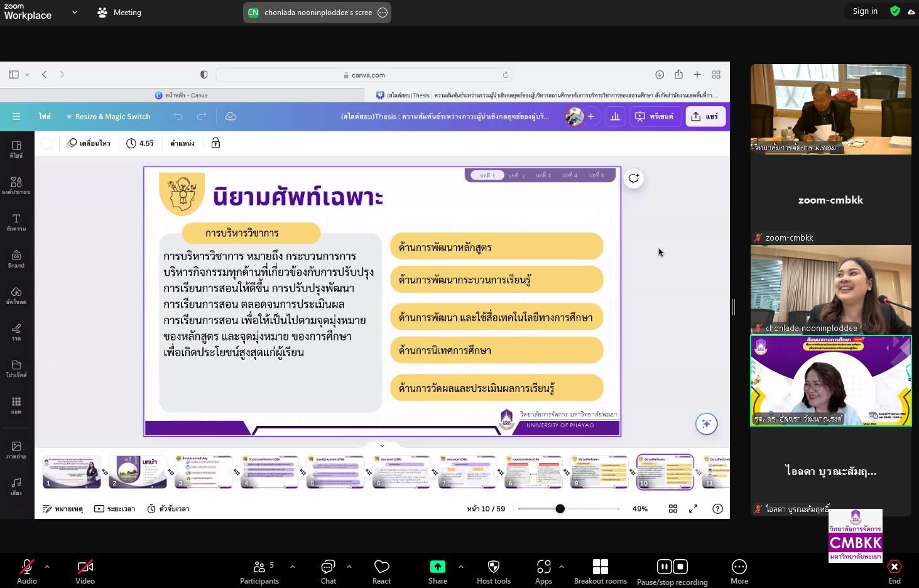
Task: Expand Share options caret in Zoom
Action: pyautogui.click(x=460, y=566)
